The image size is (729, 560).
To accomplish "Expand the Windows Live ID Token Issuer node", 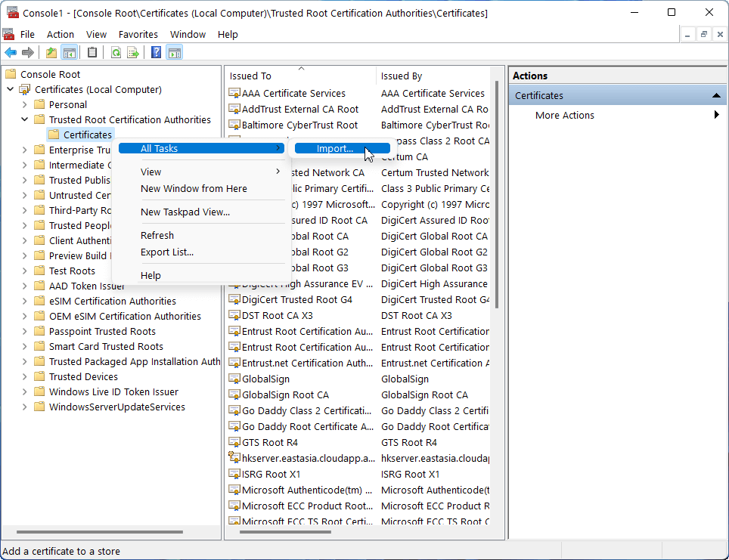I will click(25, 391).
